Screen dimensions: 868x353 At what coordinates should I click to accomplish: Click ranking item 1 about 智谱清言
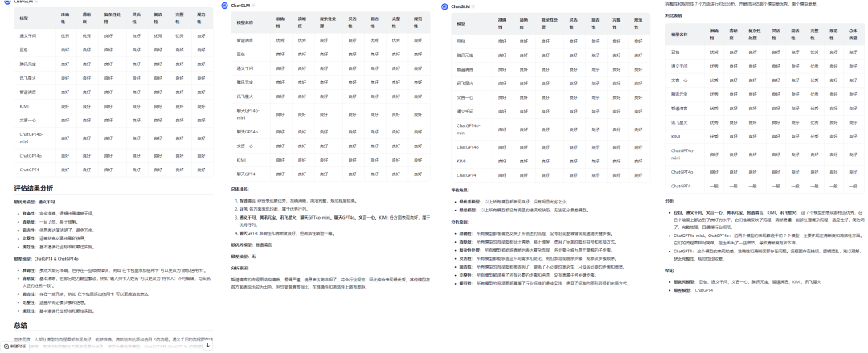(x=296, y=200)
